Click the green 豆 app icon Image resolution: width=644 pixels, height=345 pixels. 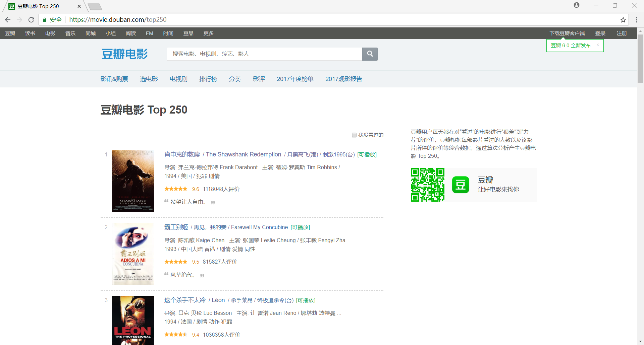point(461,185)
